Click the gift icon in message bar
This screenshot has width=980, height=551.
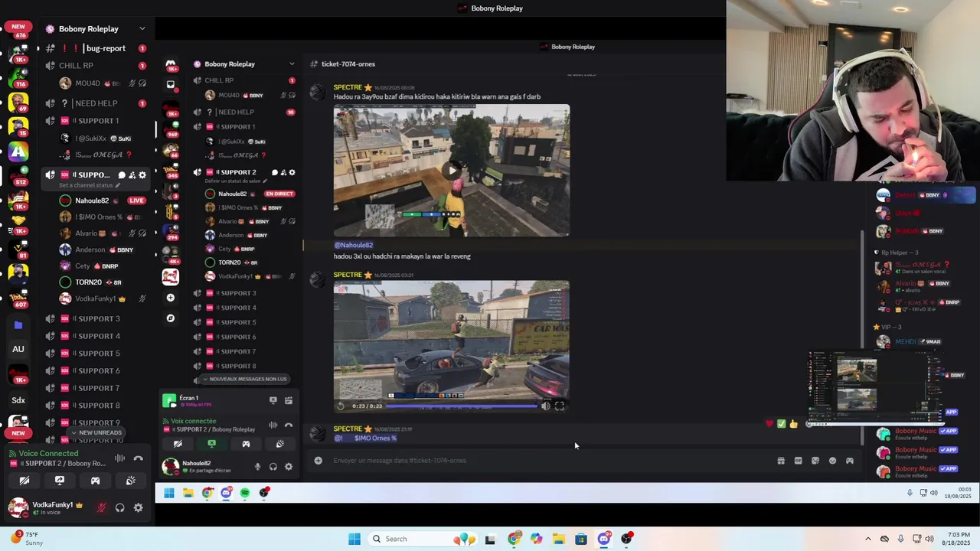(781, 461)
